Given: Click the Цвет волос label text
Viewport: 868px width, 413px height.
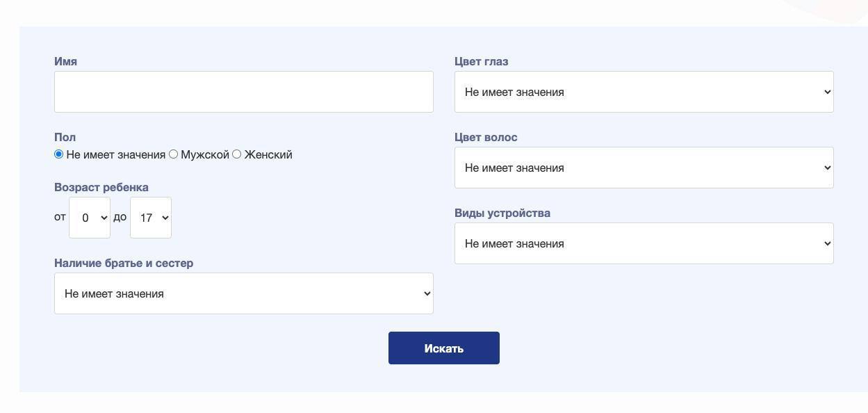Looking at the screenshot, I should click(486, 137).
